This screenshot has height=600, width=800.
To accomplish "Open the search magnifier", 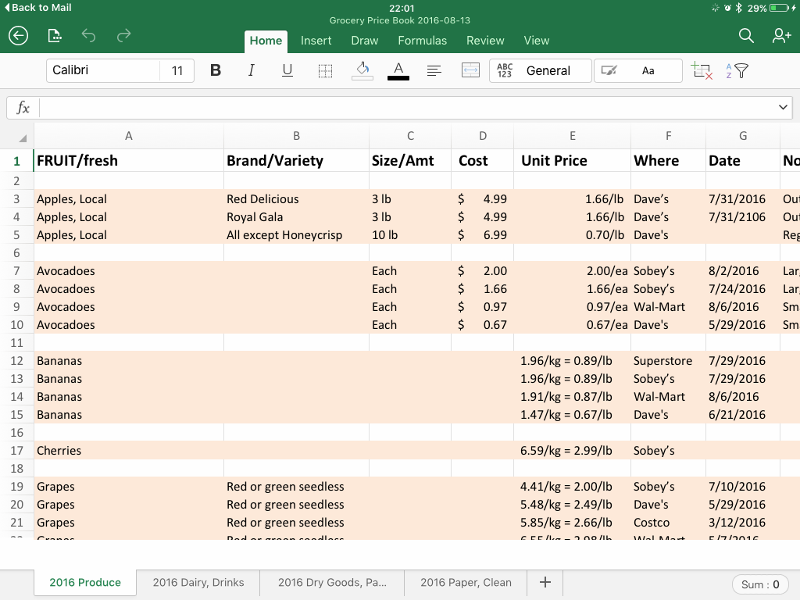I will 746,36.
